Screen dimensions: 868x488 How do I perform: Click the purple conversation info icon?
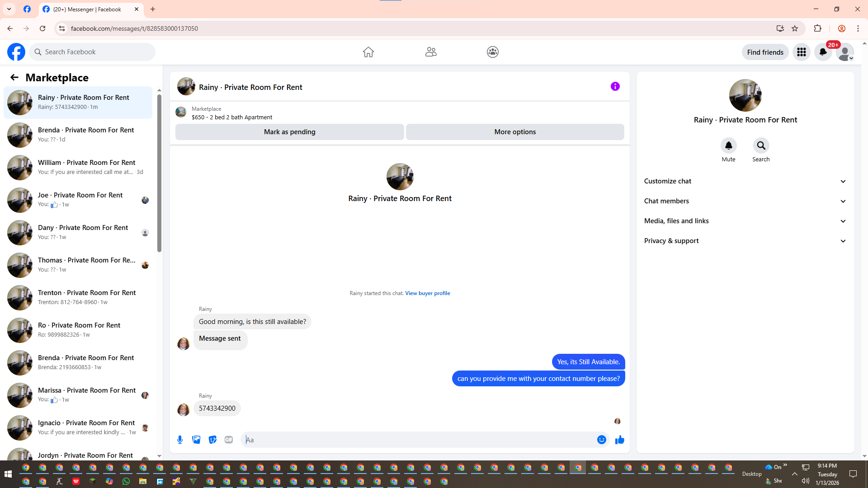click(615, 86)
